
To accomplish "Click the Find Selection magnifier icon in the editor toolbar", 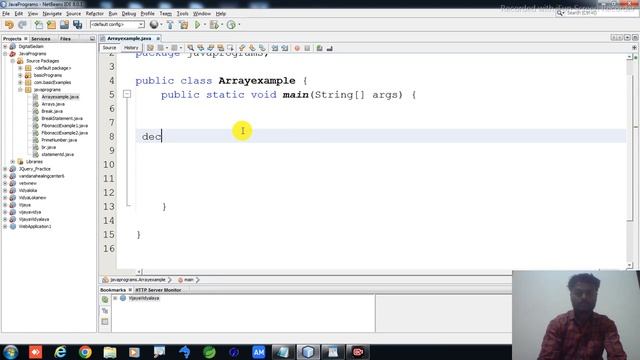I will pyautogui.click(x=191, y=48).
